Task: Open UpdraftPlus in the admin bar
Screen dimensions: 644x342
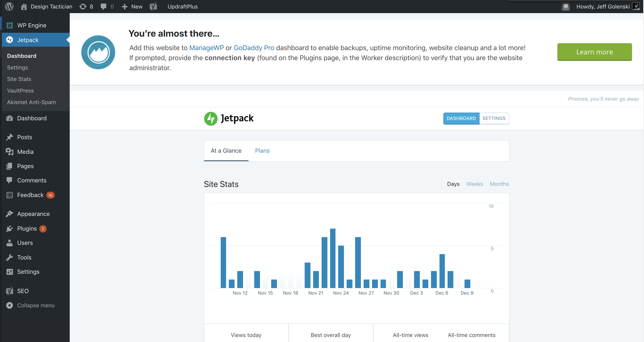Action: coord(183,7)
